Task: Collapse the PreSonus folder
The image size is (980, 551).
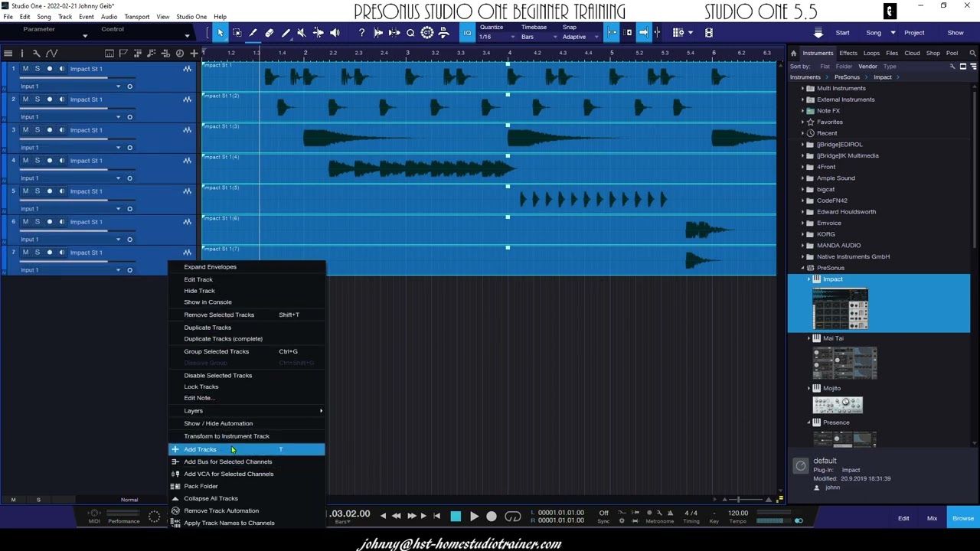Action: pos(802,268)
